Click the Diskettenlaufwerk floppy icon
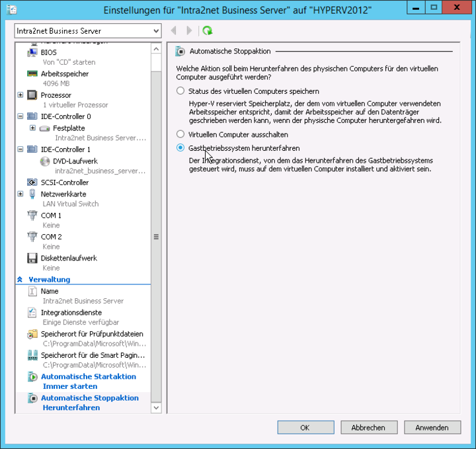This screenshot has width=476, height=449. pyautogui.click(x=32, y=258)
